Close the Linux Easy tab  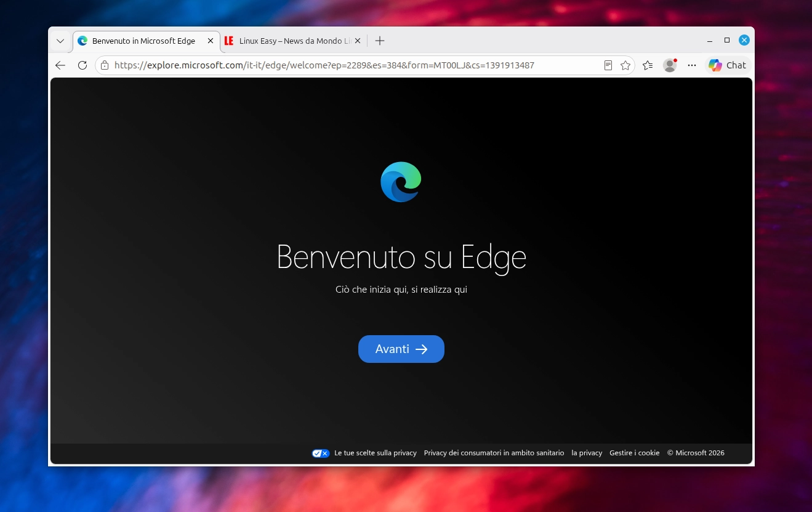(357, 41)
